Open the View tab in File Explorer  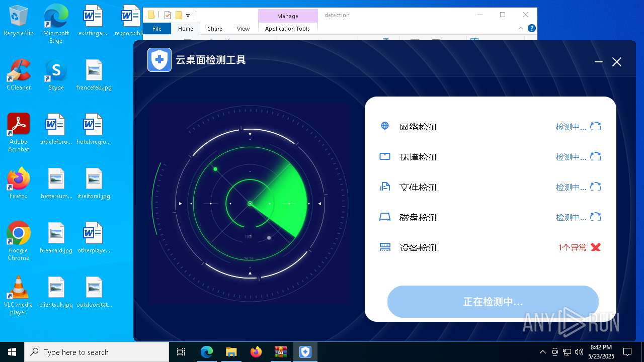coord(243,29)
